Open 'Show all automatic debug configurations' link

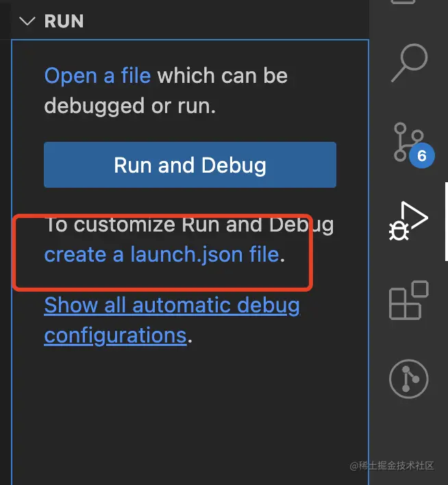(172, 321)
